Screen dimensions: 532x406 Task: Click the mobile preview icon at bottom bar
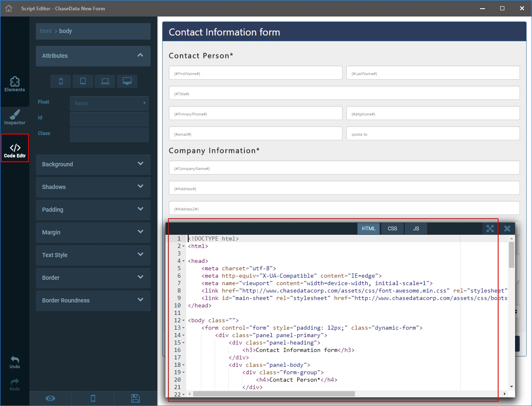tap(93, 398)
